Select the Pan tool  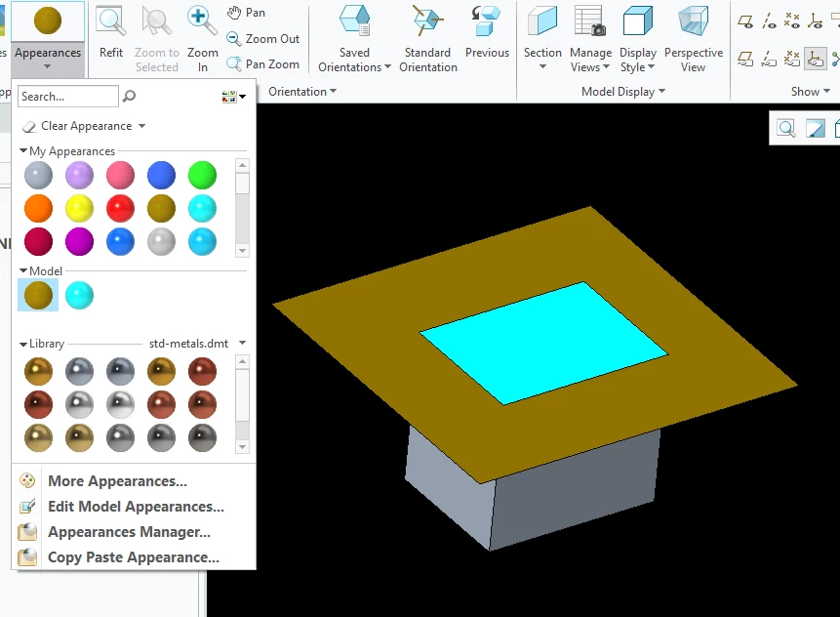pyautogui.click(x=246, y=13)
